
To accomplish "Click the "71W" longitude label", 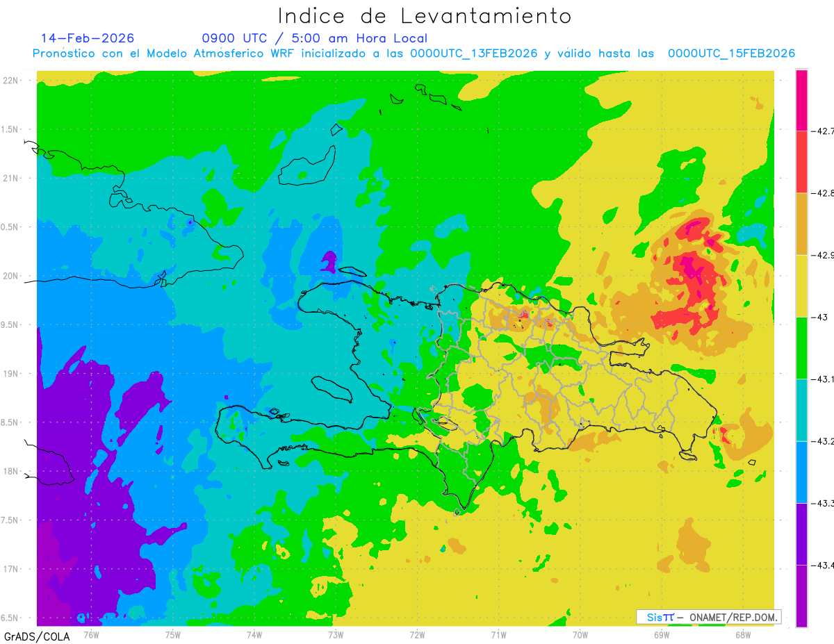I will pos(498,634).
